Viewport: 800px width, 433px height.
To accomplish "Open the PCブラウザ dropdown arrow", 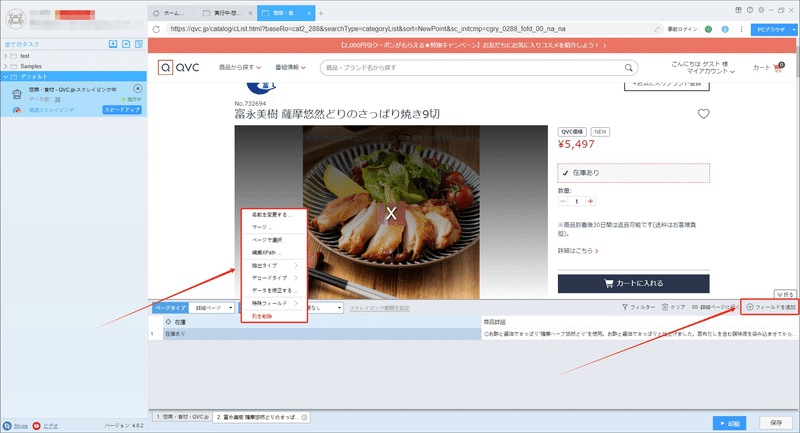I will [794, 30].
